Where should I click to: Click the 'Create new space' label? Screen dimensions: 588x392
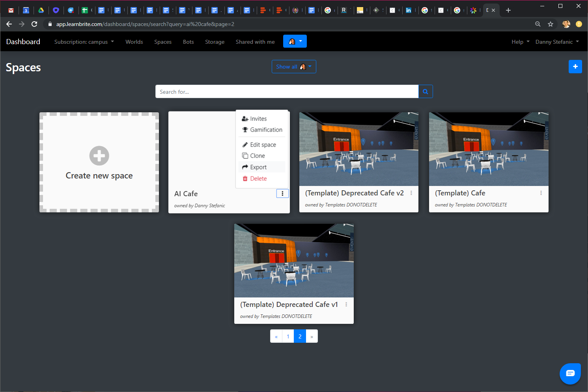(x=99, y=176)
